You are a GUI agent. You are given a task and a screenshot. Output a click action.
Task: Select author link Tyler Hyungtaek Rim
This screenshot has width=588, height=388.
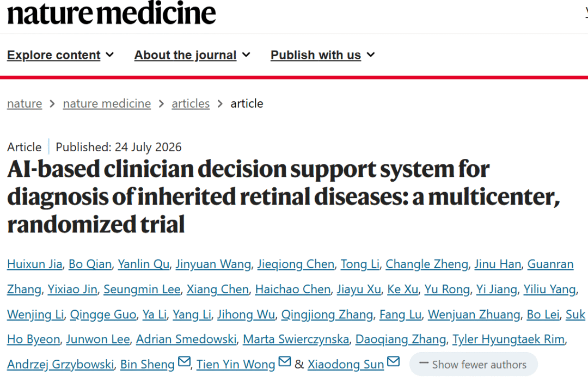click(509, 339)
